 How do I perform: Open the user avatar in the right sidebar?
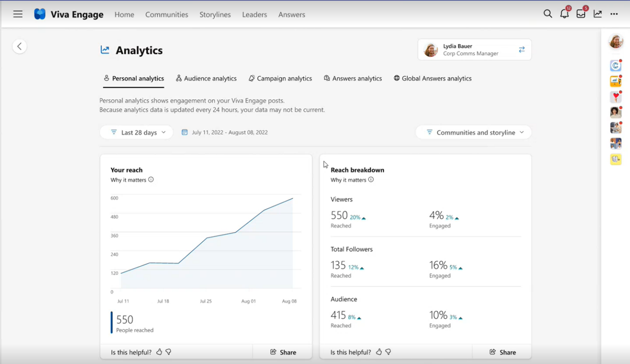point(616,42)
